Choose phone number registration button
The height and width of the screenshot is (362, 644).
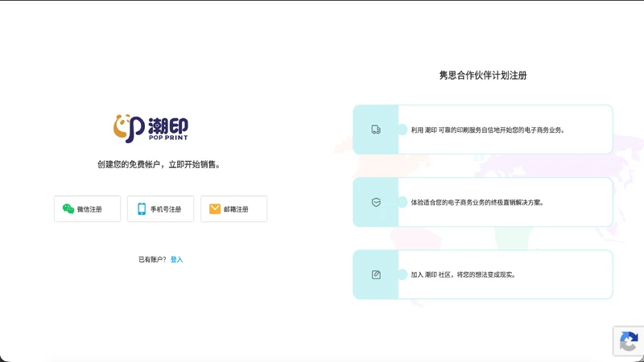click(x=160, y=209)
